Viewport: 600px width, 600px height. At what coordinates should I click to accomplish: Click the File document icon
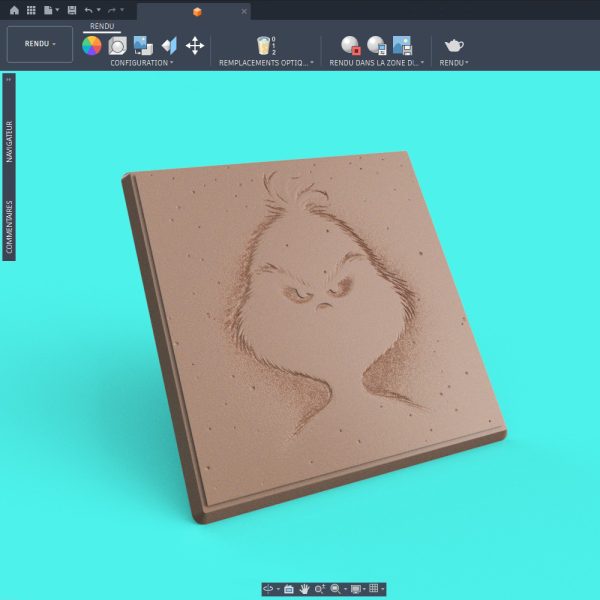coord(48,10)
